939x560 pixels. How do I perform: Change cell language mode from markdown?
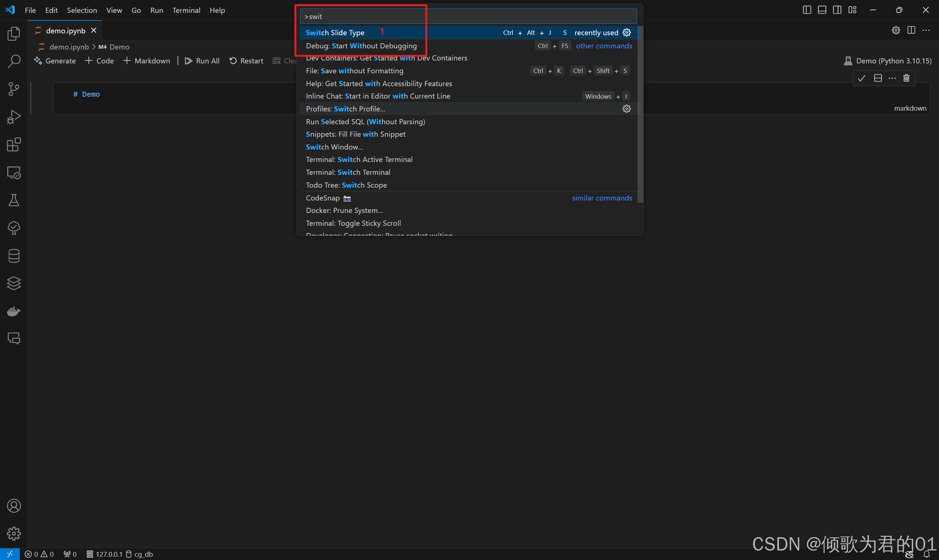tap(910, 108)
